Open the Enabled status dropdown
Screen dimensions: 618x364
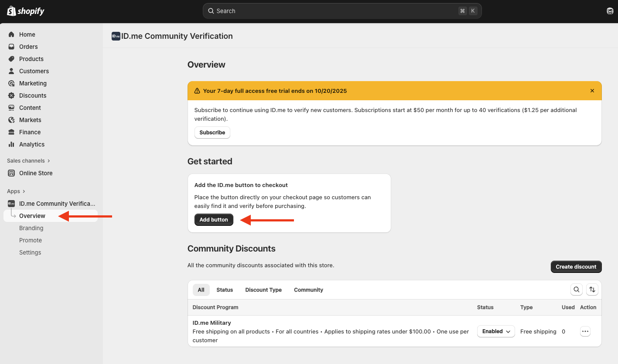(495, 331)
